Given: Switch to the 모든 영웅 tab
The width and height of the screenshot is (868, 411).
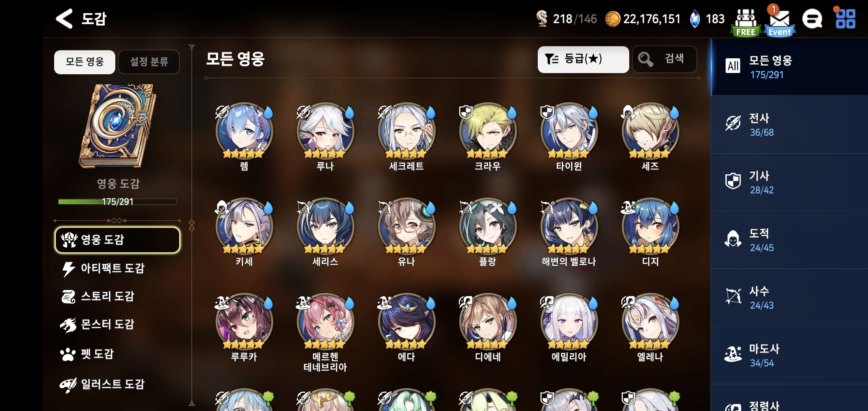Looking at the screenshot, I should coord(85,62).
